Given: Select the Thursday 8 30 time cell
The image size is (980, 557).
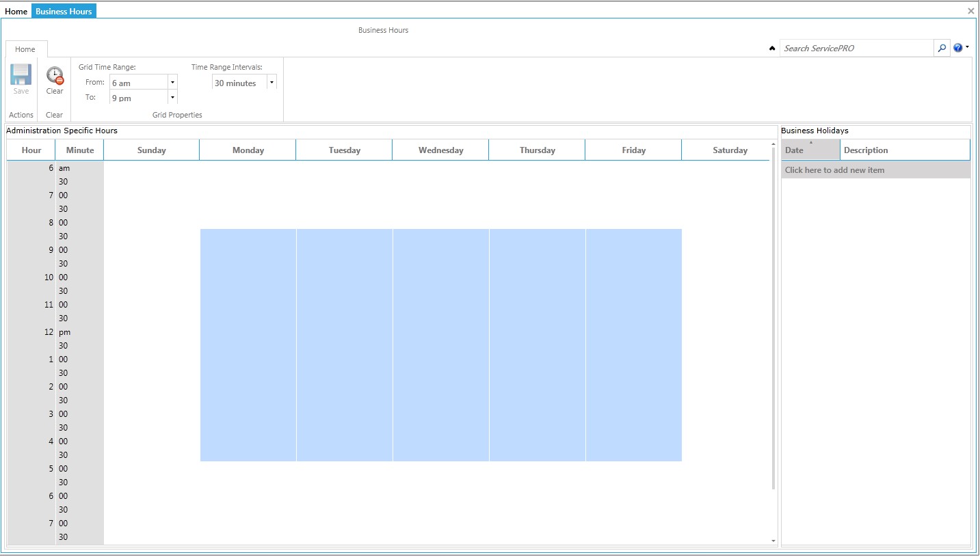Looking at the screenshot, I should tap(538, 236).
